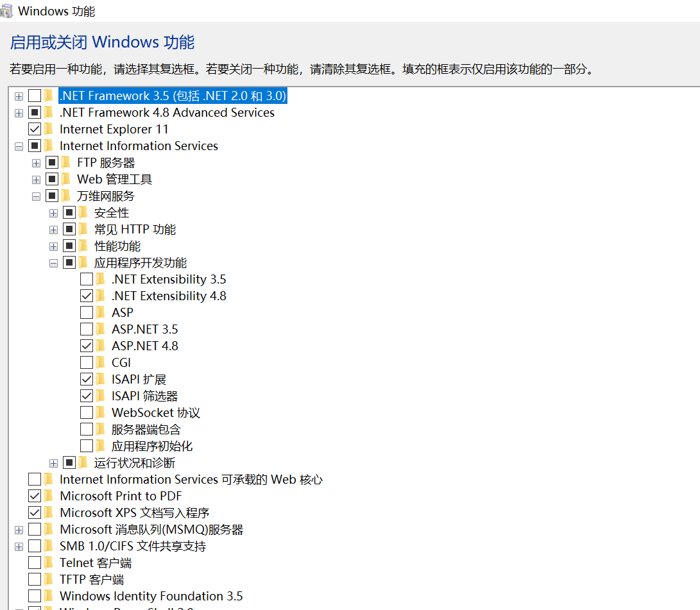Expand 常见 HTTP 功能 node

point(53,230)
